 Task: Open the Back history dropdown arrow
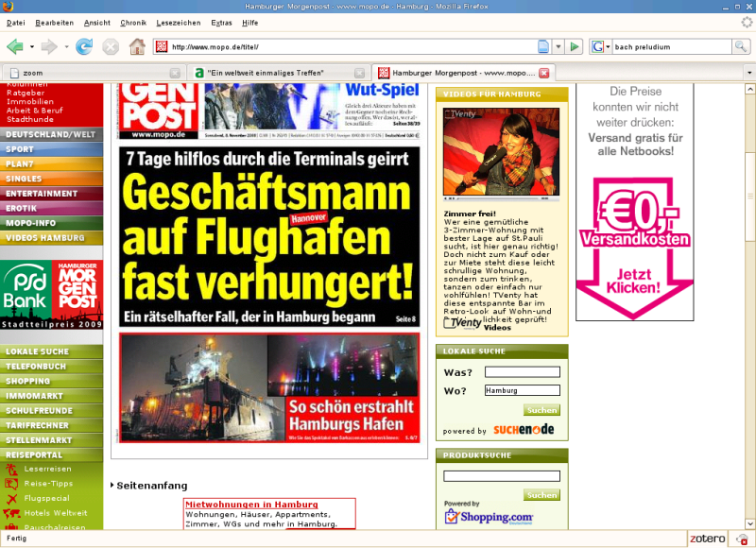click(32, 46)
